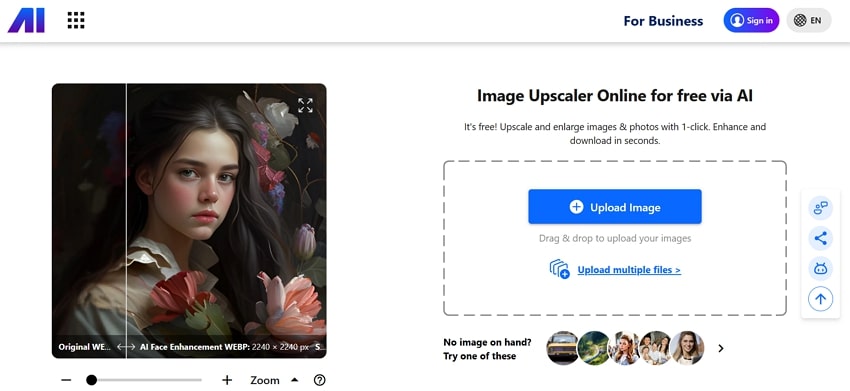Select the winding road landscape sample
The image size is (850, 391).
[593, 348]
